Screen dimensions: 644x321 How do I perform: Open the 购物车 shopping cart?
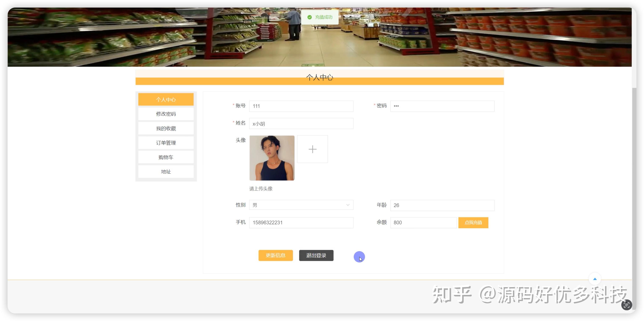(166, 157)
